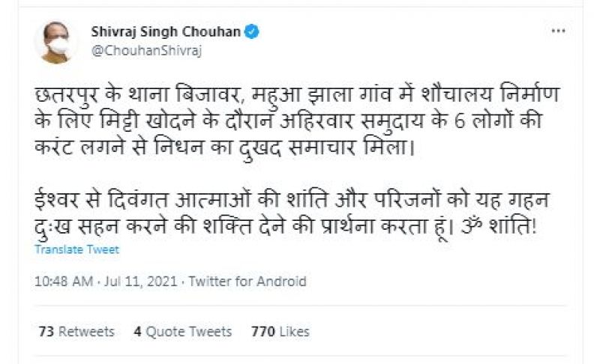Viewport: 600px width, 364px height.
Task: Open the Twitter for Android source link
Action: pyautogui.click(x=247, y=282)
